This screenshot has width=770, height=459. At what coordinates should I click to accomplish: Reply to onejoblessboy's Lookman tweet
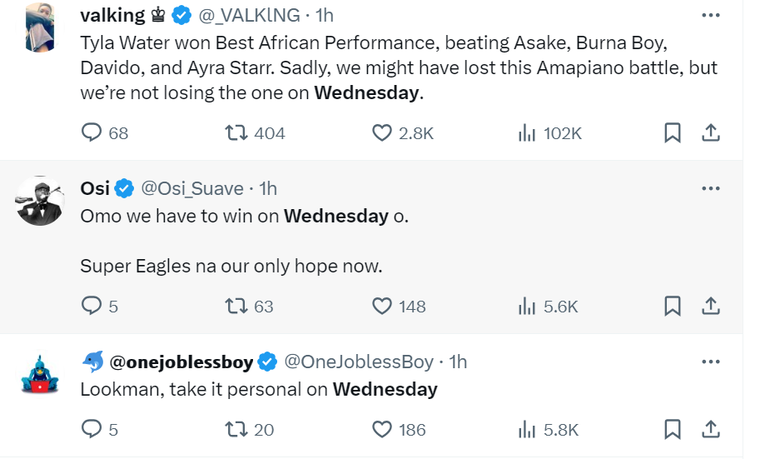(92, 429)
